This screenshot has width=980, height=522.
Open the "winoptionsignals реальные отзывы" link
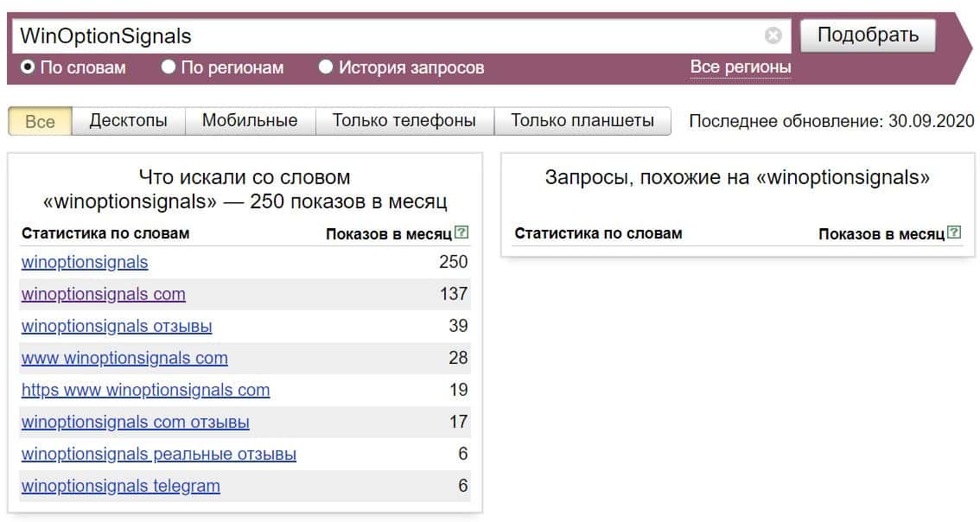click(x=159, y=454)
